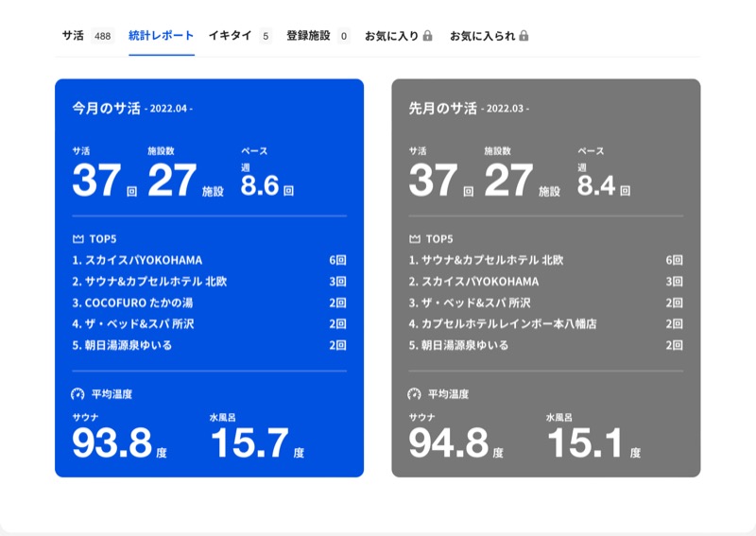This screenshot has height=536, width=756.
Task: Open サウナ&カプセルホテル 北欧 in 先月 TOP5
Action: click(492, 260)
